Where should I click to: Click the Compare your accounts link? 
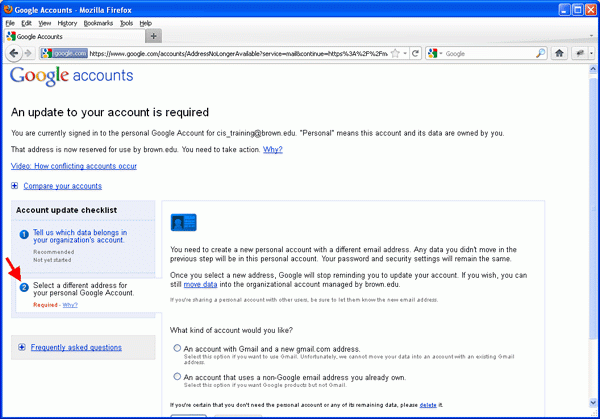click(63, 186)
